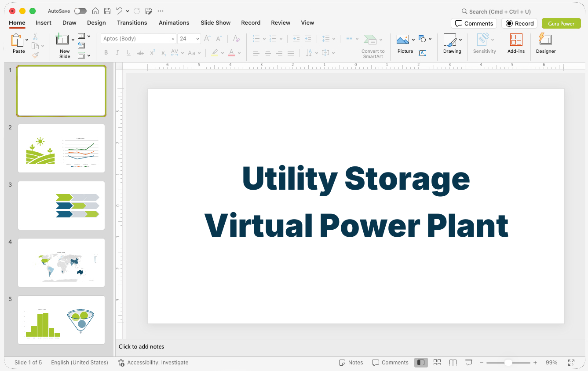
Task: Select slide 3 thumbnail with arrows
Action: [x=61, y=206]
